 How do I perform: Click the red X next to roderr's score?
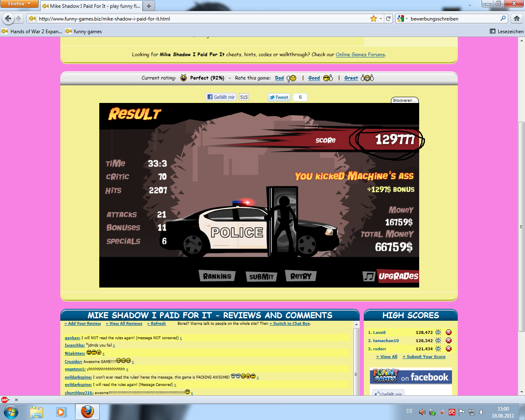pos(449,349)
